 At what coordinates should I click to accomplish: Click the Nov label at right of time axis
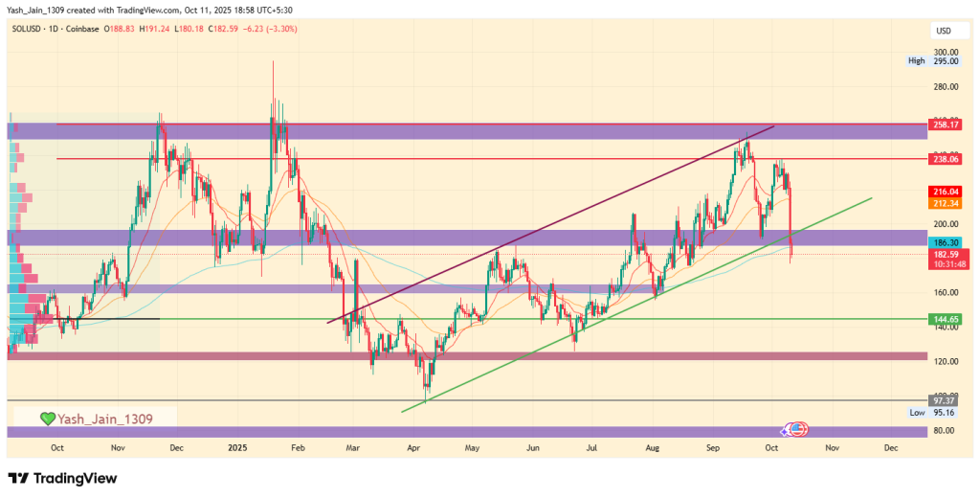(831, 447)
